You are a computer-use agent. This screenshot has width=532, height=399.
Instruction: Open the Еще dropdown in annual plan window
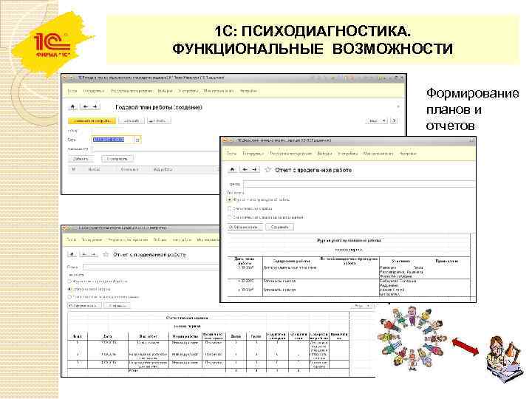tap(376, 120)
